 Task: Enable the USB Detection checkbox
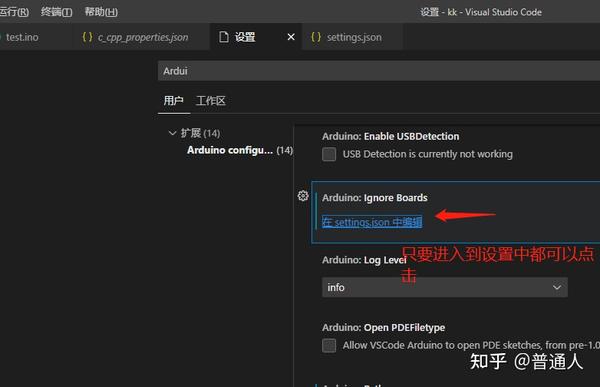coord(329,154)
